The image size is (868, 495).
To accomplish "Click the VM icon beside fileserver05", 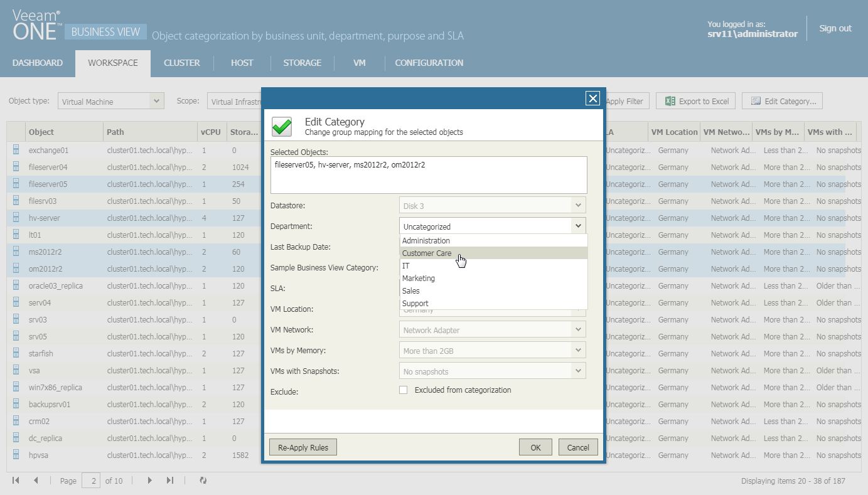I will (16, 184).
